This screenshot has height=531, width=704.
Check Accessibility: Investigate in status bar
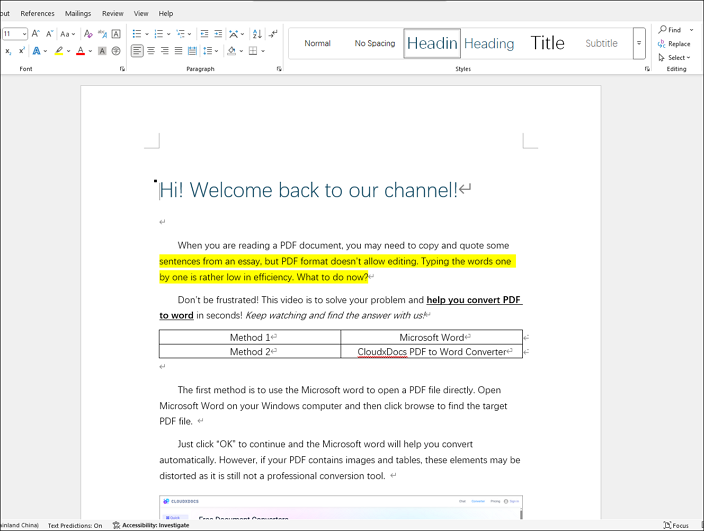coord(151,525)
